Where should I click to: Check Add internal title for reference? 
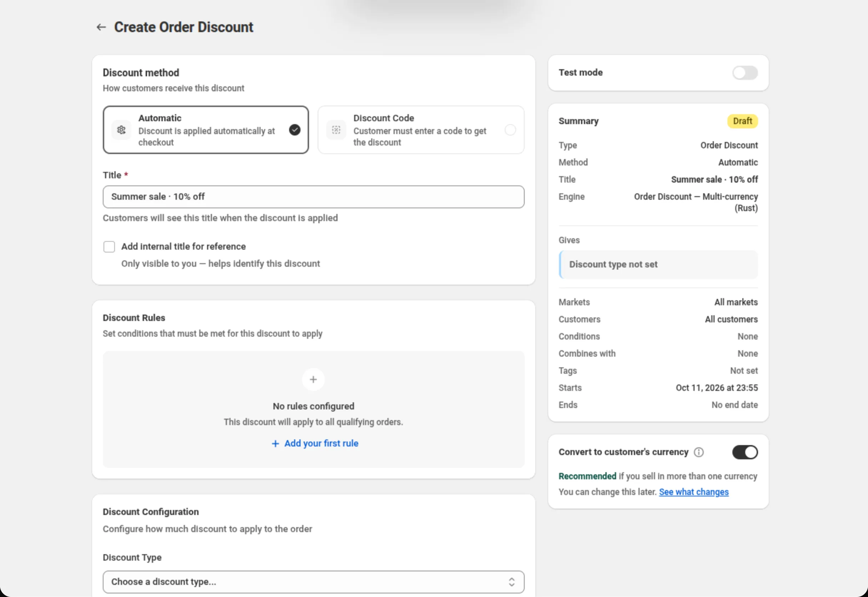[109, 247]
